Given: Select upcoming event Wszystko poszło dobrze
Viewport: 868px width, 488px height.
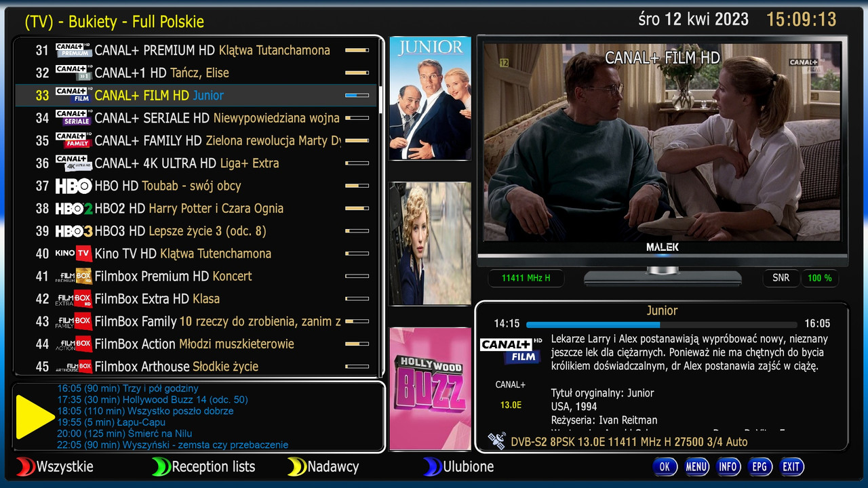Looking at the screenshot, I should point(145,411).
